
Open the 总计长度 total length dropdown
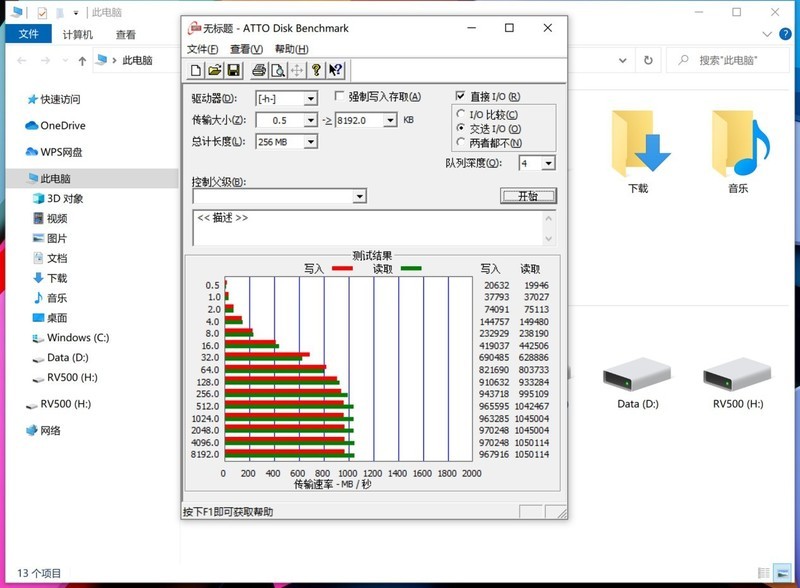pyautogui.click(x=310, y=141)
